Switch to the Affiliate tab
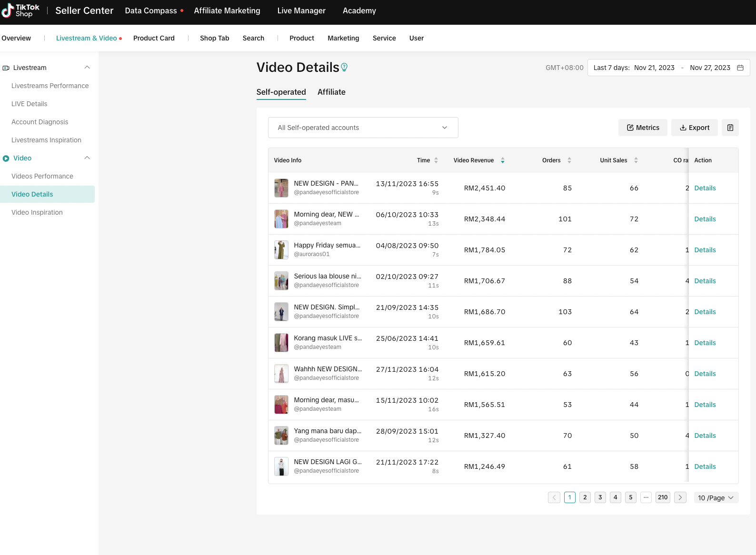 [331, 92]
